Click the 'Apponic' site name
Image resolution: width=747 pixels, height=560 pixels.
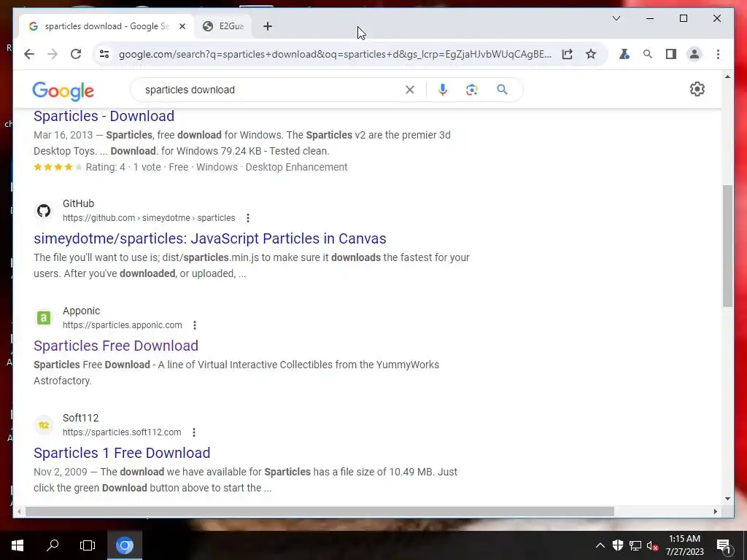82,311
